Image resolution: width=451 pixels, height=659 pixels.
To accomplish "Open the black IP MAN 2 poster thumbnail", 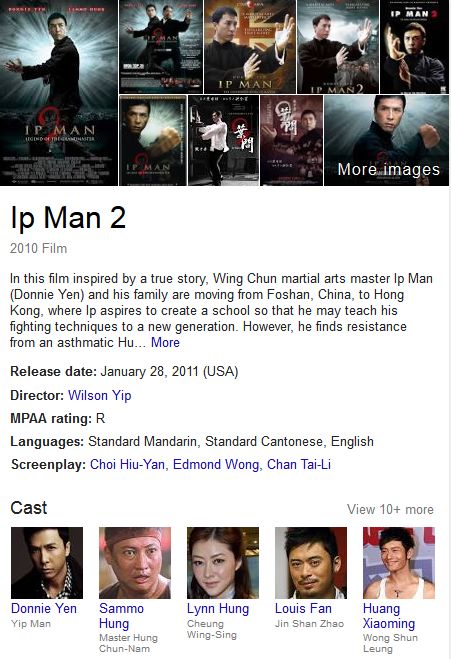I will [x=414, y=47].
